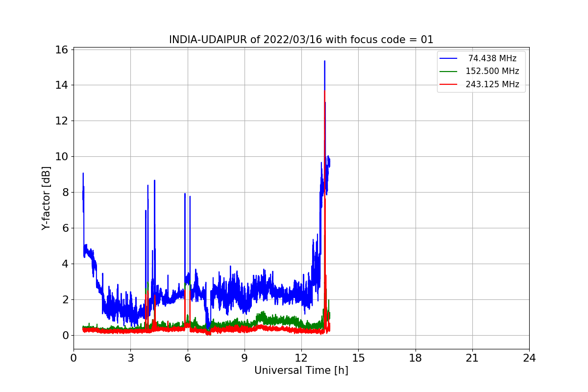Screen dimensions: 588x392
Task: Click the tallest blue peak above 15 dB
Action: coord(324,62)
